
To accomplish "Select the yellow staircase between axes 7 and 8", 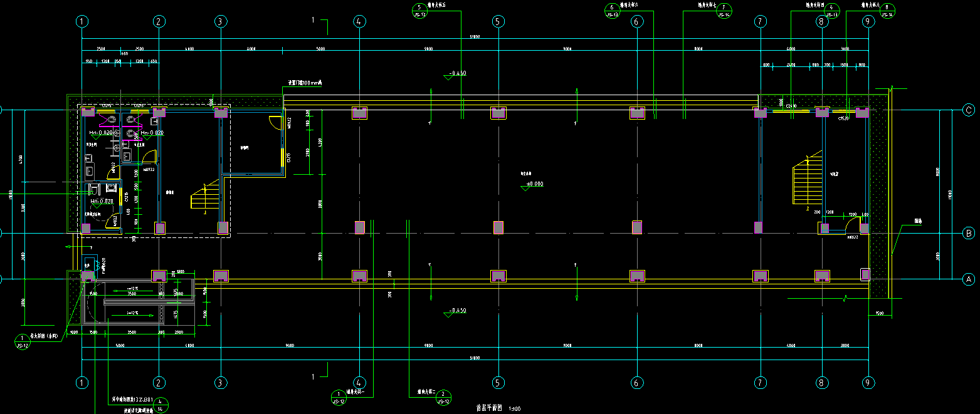I will coord(807,179).
